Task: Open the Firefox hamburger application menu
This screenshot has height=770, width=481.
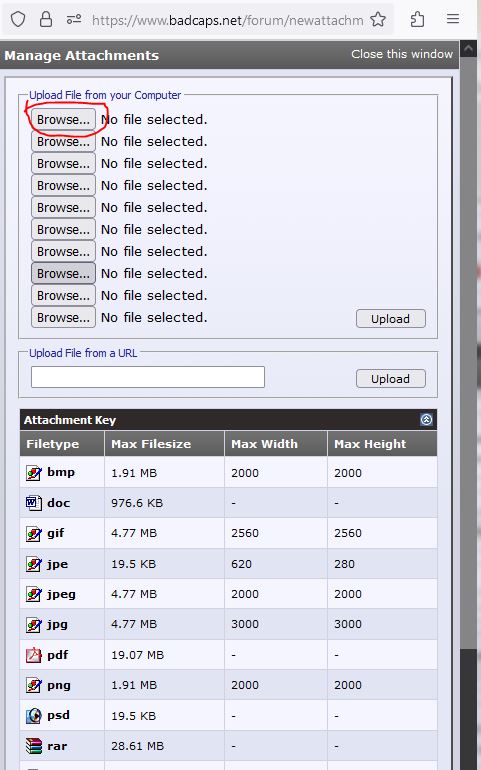Action: coord(453,19)
